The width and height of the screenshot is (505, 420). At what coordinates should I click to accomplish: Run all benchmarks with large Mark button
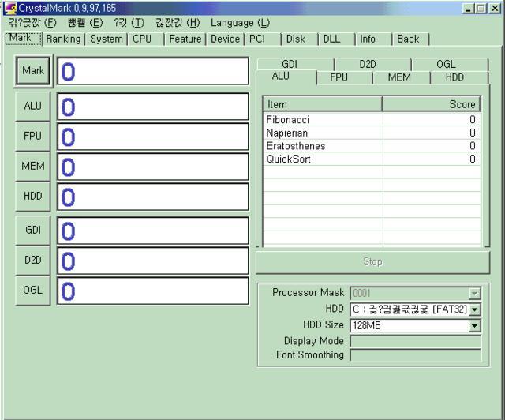[x=33, y=70]
